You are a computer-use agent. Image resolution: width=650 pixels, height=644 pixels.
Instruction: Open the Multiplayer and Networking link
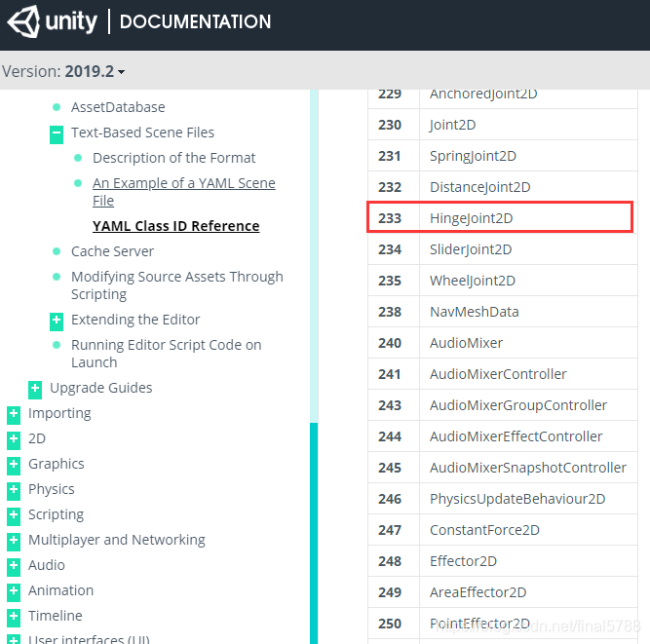(117, 540)
